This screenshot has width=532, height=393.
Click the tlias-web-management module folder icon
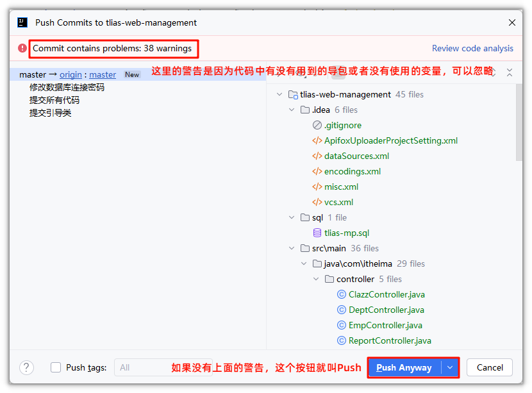click(x=293, y=94)
